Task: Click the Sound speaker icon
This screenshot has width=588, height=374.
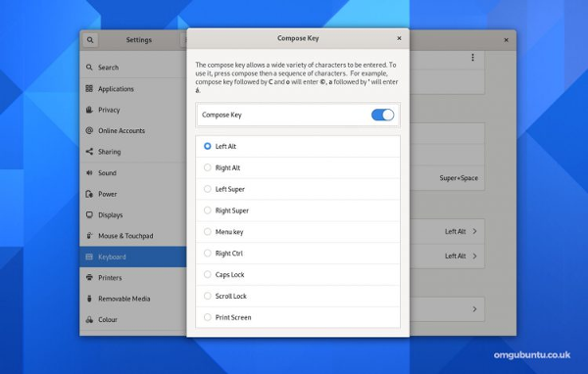Action: tap(89, 172)
